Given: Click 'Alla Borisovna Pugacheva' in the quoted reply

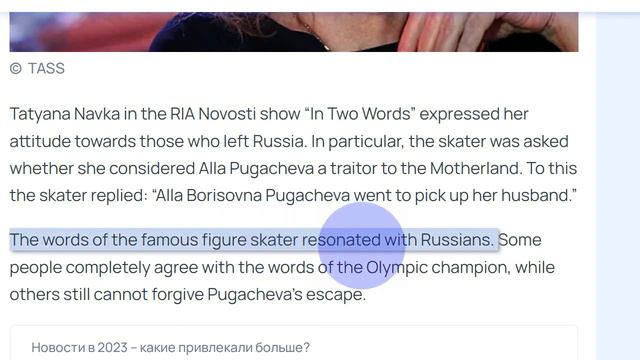Looking at the screenshot, I should (x=253, y=195).
